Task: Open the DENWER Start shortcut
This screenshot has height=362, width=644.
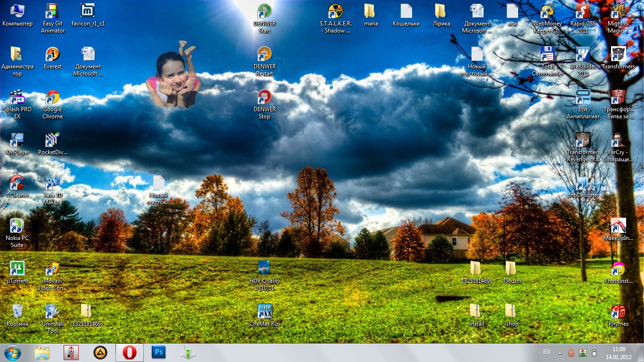Action: tap(264, 11)
